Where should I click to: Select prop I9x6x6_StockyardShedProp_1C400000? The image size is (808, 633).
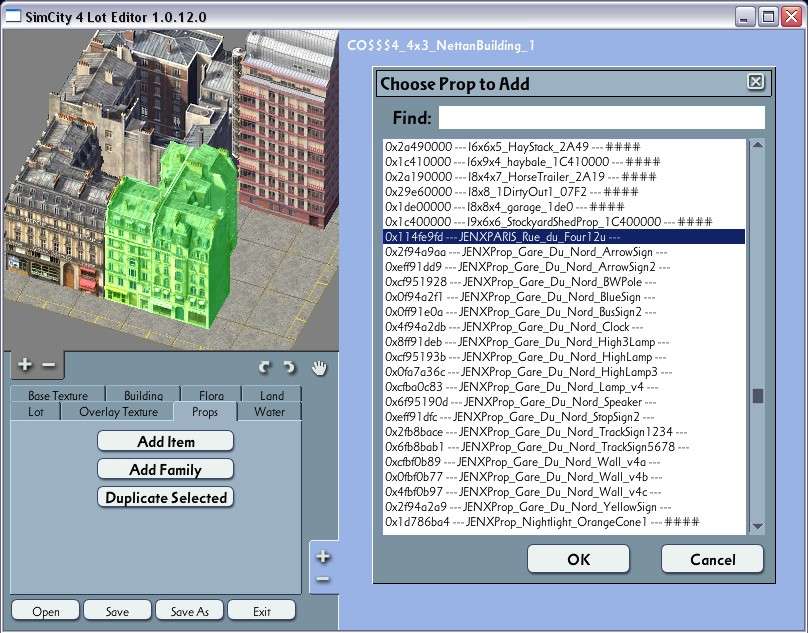[x=564, y=222]
